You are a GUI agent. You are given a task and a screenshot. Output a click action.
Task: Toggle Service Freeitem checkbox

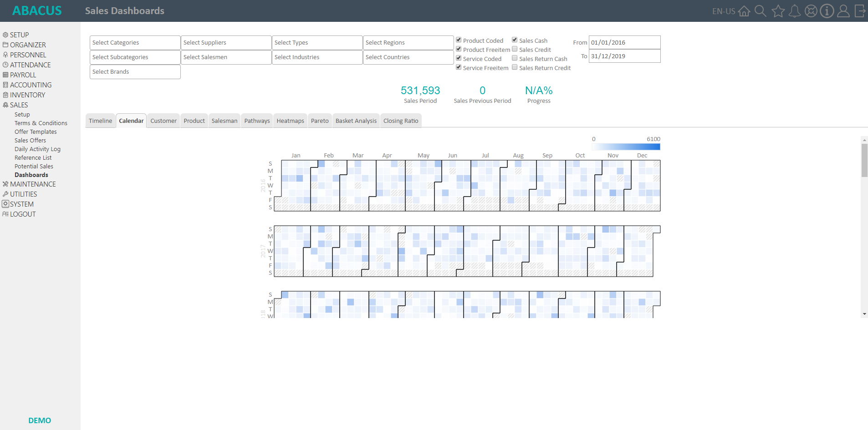click(x=459, y=67)
